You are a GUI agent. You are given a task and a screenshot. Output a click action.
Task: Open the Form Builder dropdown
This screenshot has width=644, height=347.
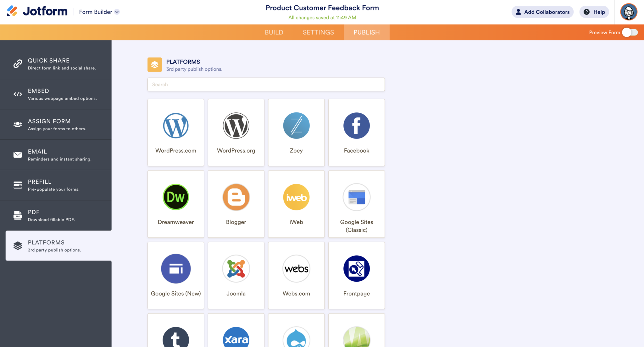coord(99,12)
